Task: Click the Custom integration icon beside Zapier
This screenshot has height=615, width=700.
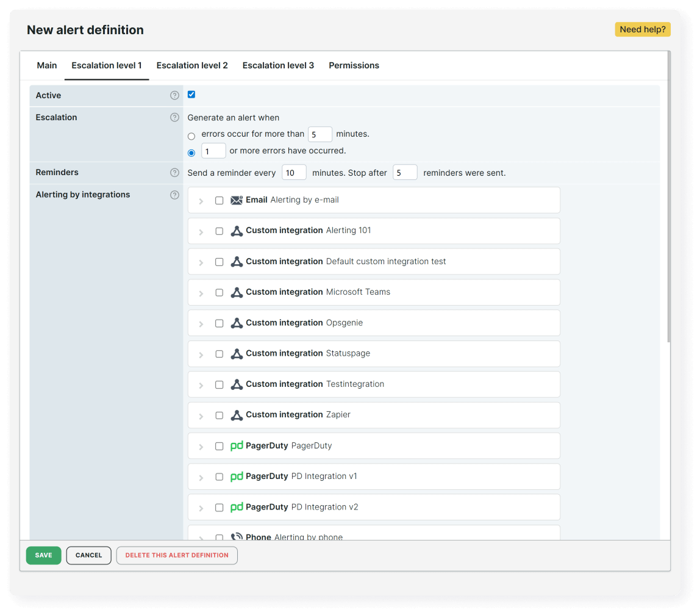Action: point(237,414)
